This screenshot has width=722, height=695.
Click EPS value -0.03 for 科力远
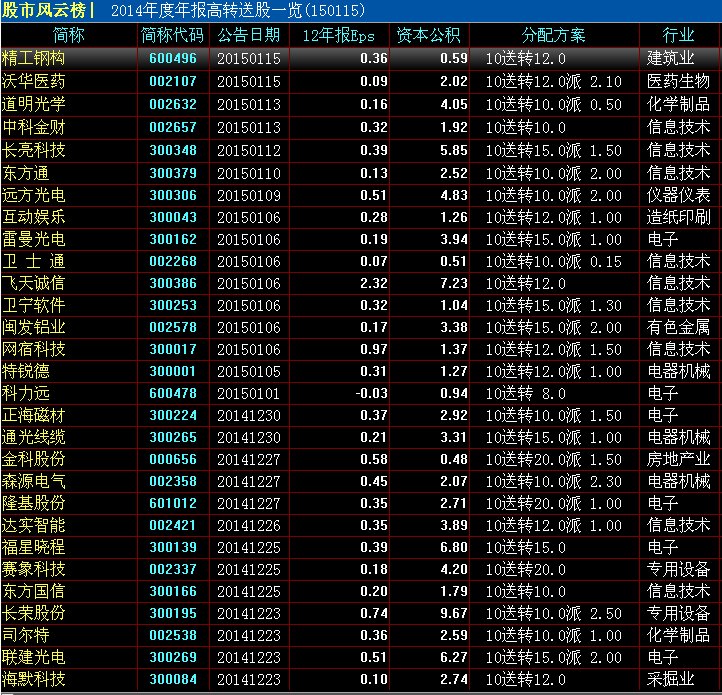point(371,393)
